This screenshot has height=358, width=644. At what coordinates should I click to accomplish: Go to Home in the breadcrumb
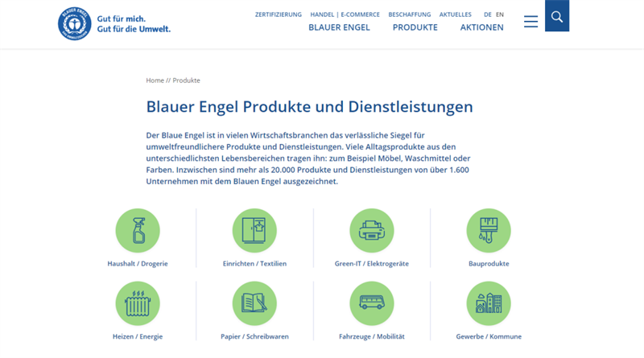pyautogui.click(x=155, y=80)
